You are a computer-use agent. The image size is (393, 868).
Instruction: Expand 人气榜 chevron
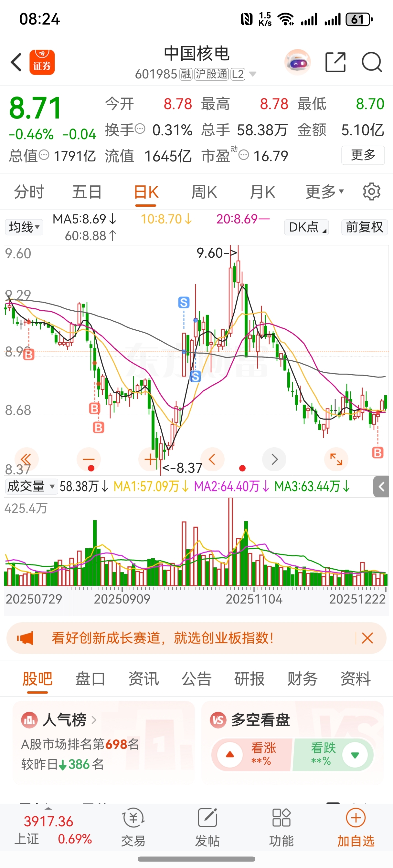tap(94, 720)
